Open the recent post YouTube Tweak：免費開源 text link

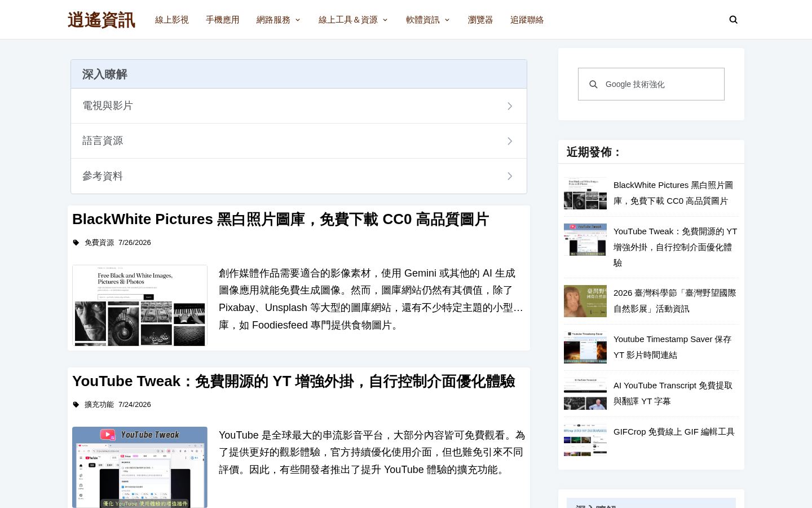point(676,247)
